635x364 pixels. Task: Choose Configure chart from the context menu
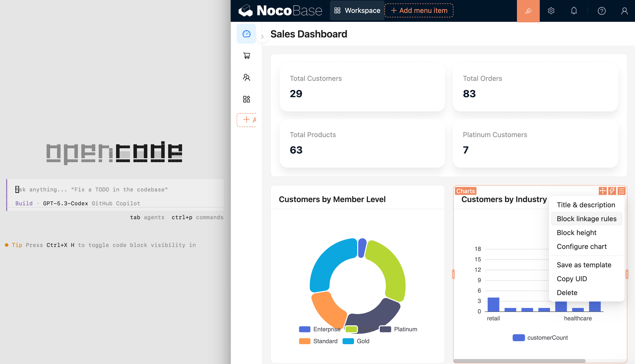pos(581,246)
